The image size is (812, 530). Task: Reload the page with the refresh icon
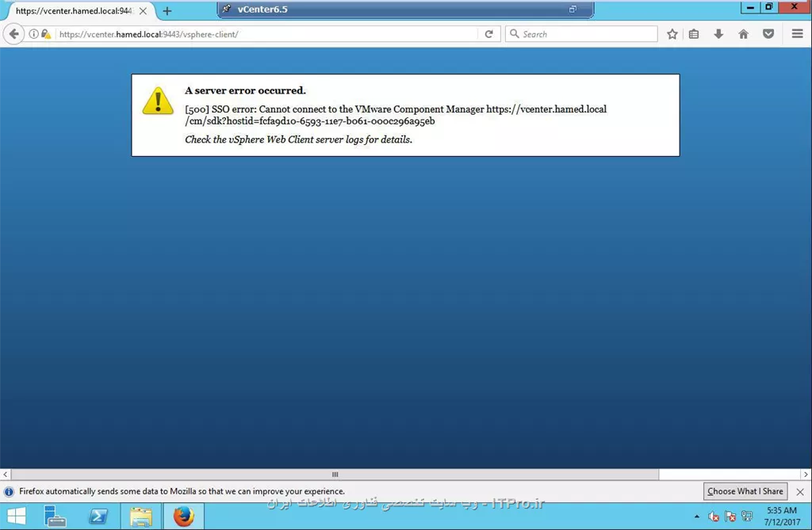(488, 34)
